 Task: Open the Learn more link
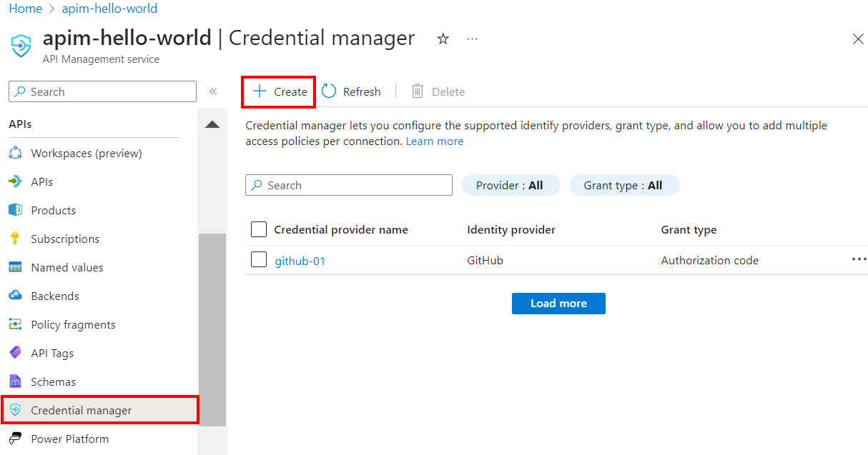click(435, 141)
